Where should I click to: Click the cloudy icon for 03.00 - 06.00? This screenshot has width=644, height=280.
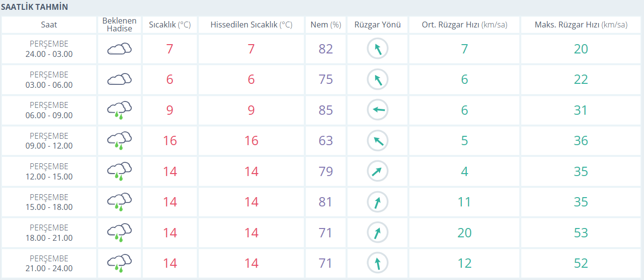[119, 79]
